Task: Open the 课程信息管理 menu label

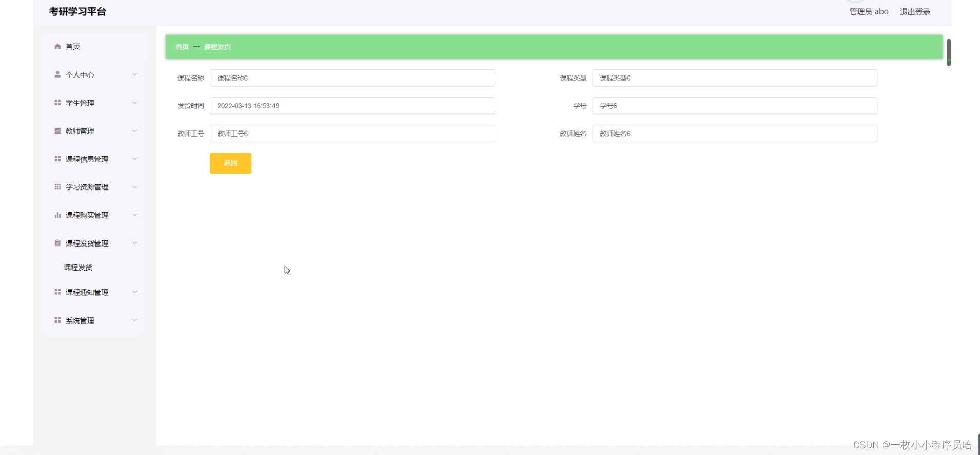Action: [x=87, y=159]
